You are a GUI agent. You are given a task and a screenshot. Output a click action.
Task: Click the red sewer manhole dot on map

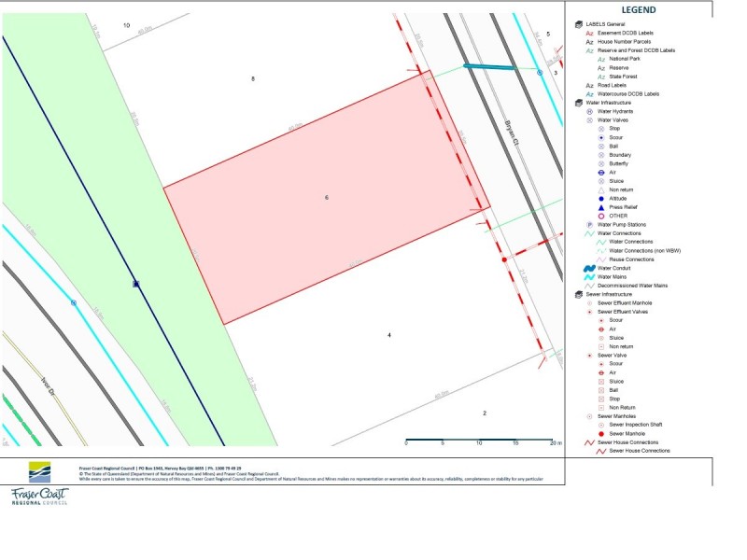tap(504, 260)
